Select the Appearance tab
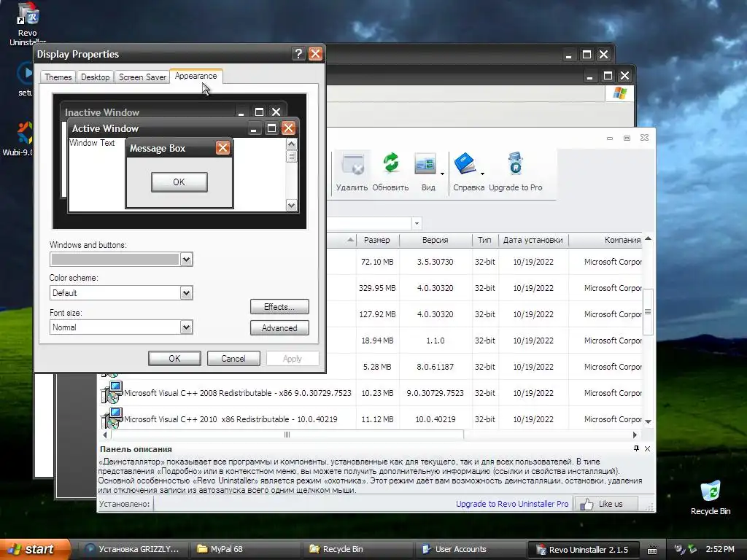Viewport: 747px width, 560px height. (196, 76)
